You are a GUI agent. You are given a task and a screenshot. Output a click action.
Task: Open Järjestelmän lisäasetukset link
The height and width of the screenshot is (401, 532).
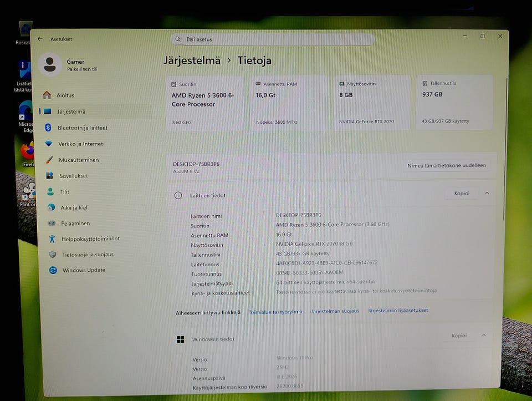click(398, 310)
